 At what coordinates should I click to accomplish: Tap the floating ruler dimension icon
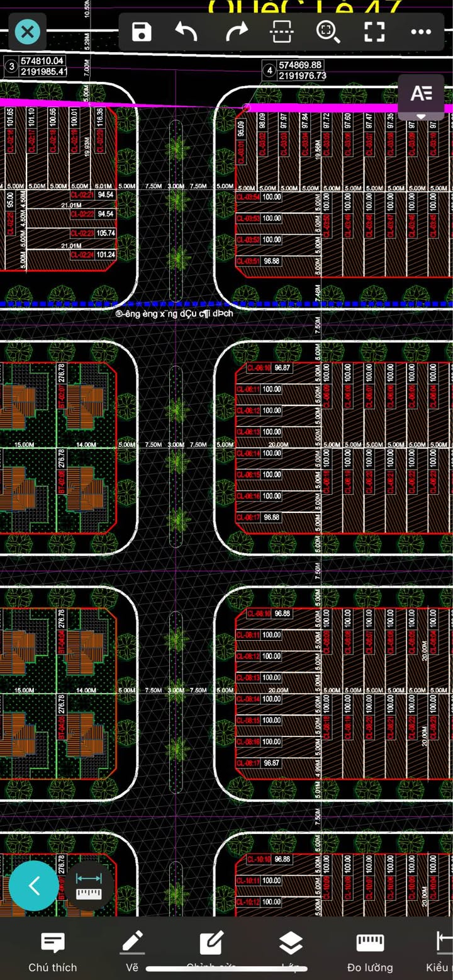click(89, 885)
